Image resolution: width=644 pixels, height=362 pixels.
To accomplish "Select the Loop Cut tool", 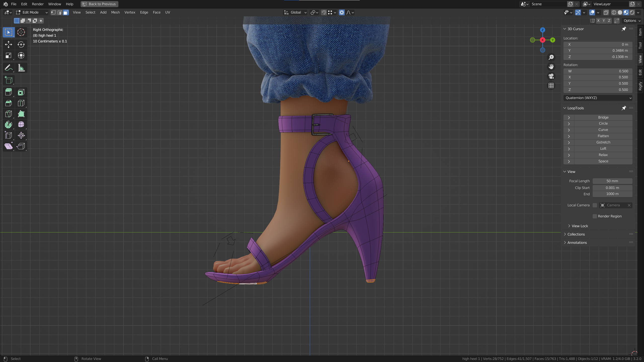I will pos(21,103).
